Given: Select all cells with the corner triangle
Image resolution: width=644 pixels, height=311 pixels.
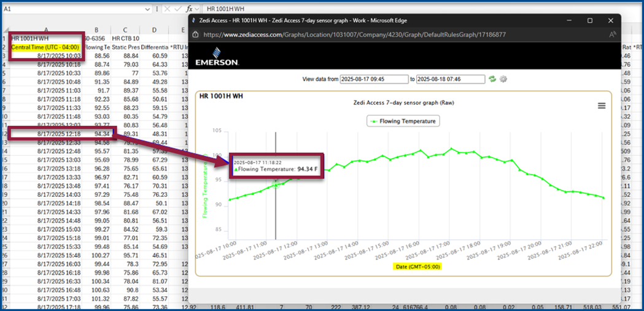Looking at the screenshot, I should point(6,30).
